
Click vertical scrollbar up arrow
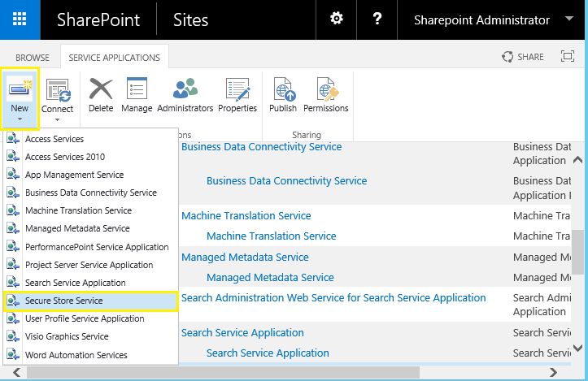(x=578, y=160)
